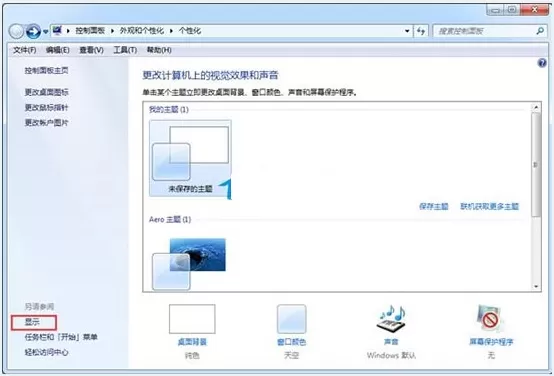Expand arrow after 控制面板 breadcrumb

coord(112,31)
